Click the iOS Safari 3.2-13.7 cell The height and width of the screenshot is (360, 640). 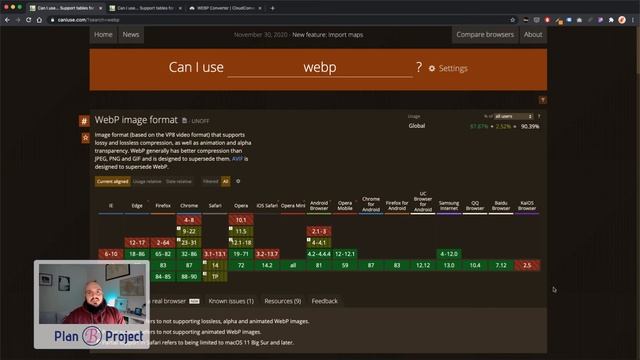click(267, 254)
